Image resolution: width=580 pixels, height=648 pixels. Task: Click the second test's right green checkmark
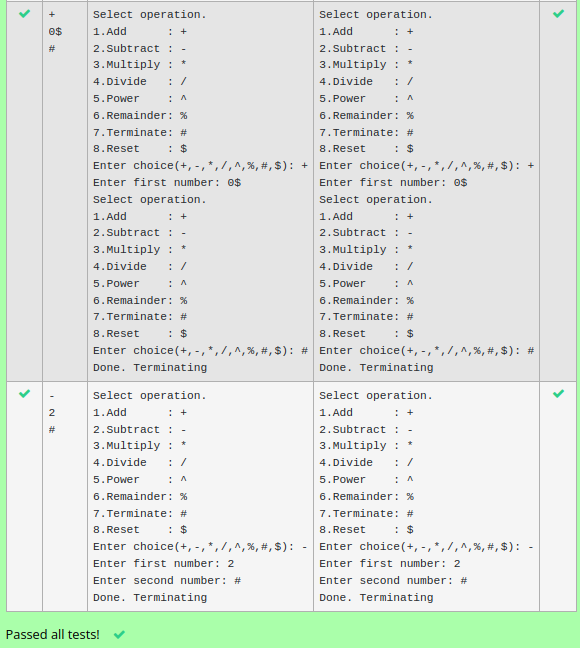pos(558,393)
